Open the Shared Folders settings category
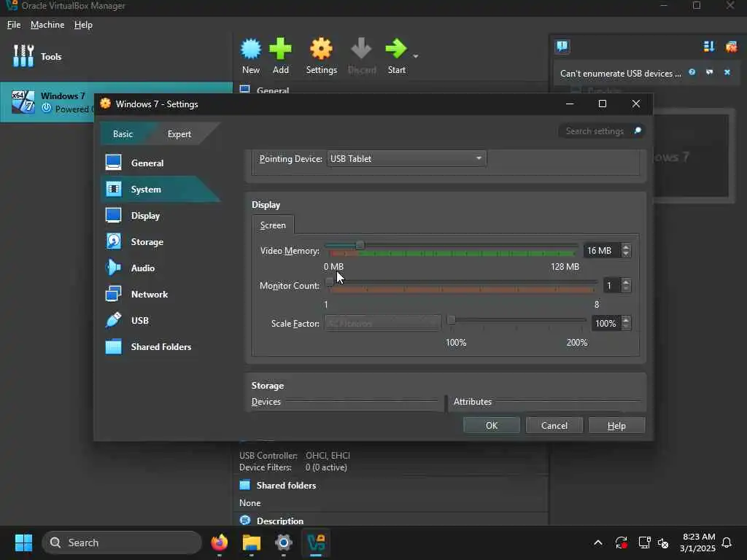Image resolution: width=747 pixels, height=560 pixels. [160, 346]
